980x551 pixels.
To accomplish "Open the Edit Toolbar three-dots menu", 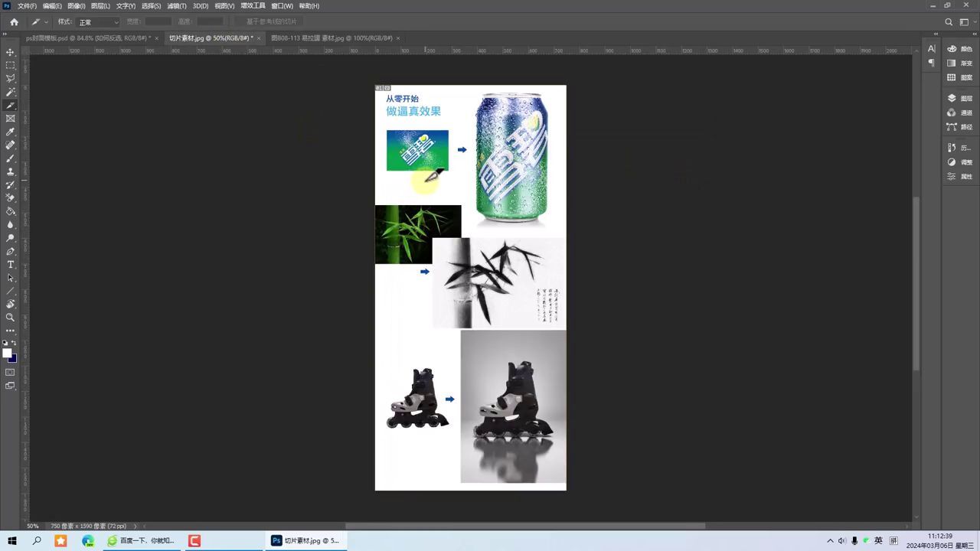I will pyautogui.click(x=11, y=331).
